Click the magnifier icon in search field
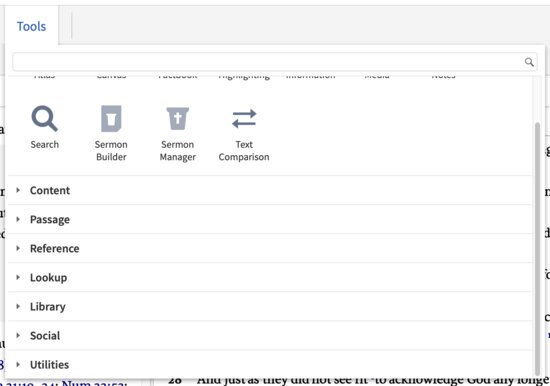550x386 pixels. click(x=529, y=62)
